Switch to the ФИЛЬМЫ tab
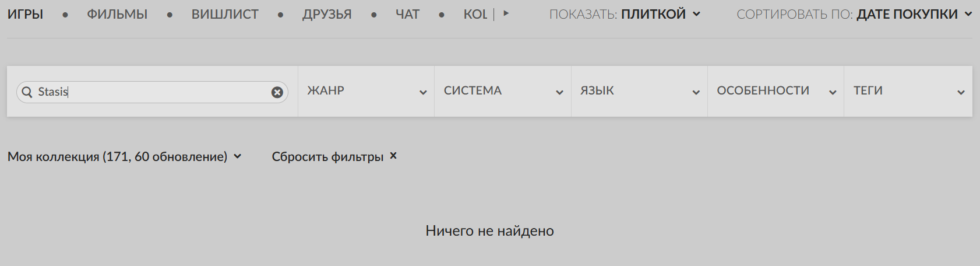Viewport: 980px width, 266px height. 117,14
